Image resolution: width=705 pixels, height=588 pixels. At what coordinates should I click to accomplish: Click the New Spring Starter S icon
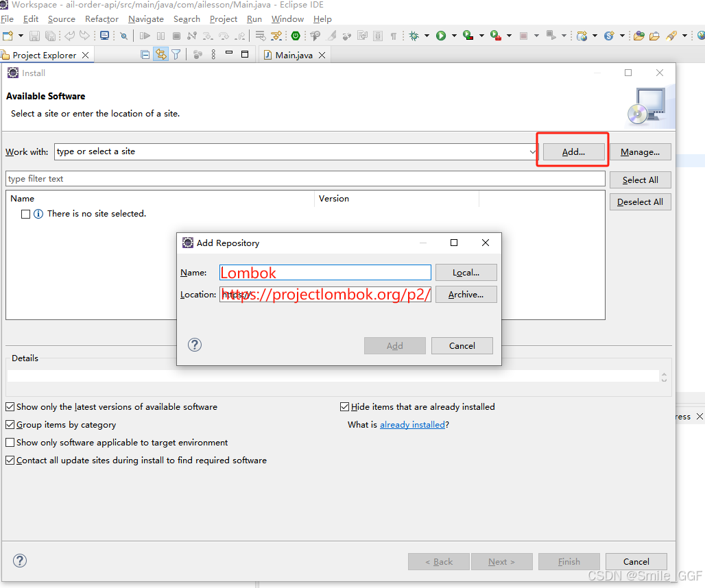click(609, 36)
